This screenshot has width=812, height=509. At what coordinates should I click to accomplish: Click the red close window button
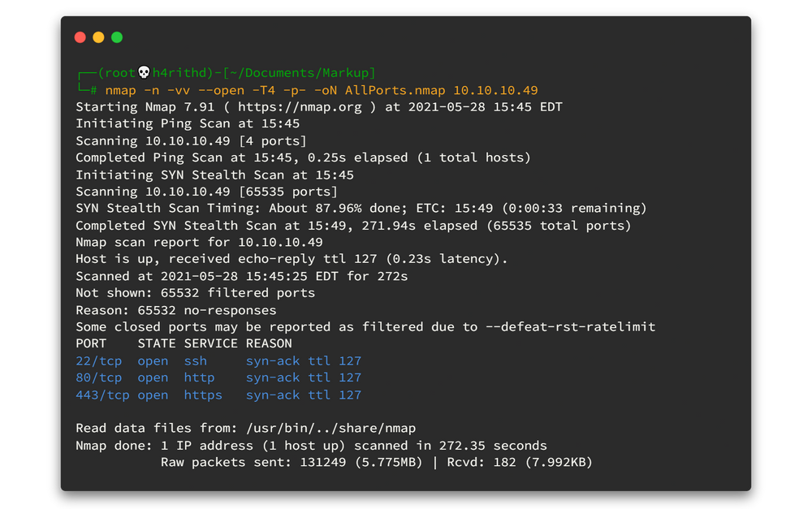pos(80,37)
